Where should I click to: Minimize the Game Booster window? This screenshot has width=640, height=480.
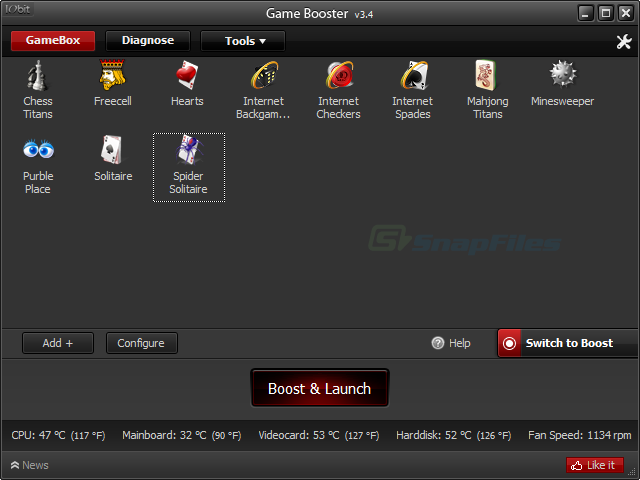click(x=585, y=13)
